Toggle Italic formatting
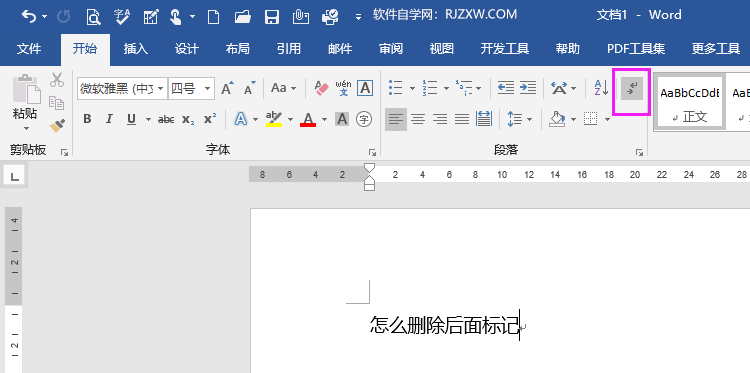The image size is (750, 373). (109, 119)
